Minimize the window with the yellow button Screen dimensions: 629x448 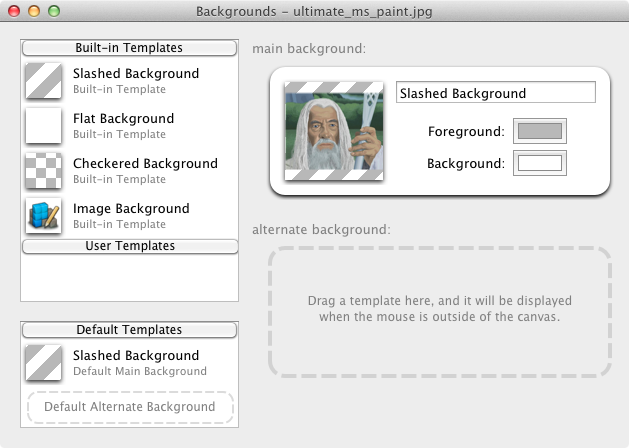[34, 11]
